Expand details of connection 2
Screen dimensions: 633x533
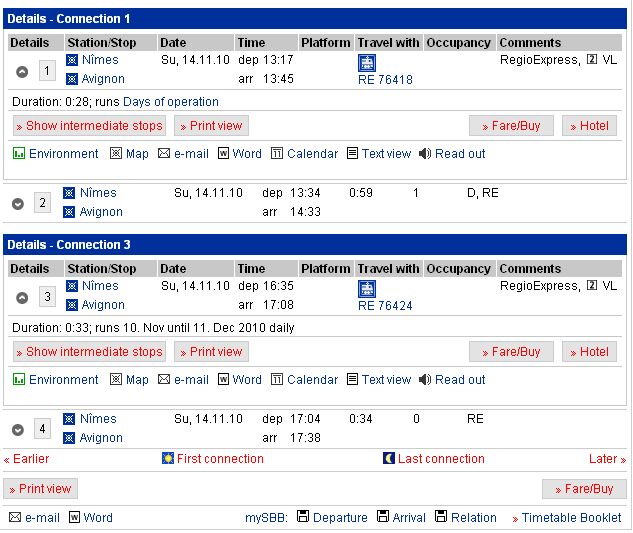[17, 204]
